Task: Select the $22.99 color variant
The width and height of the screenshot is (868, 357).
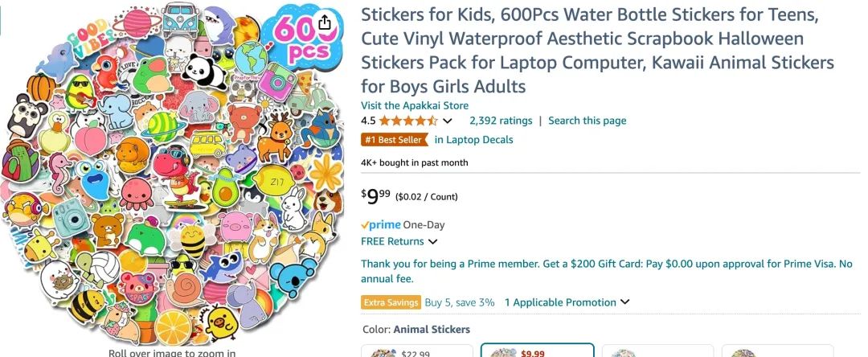Action: 416,351
